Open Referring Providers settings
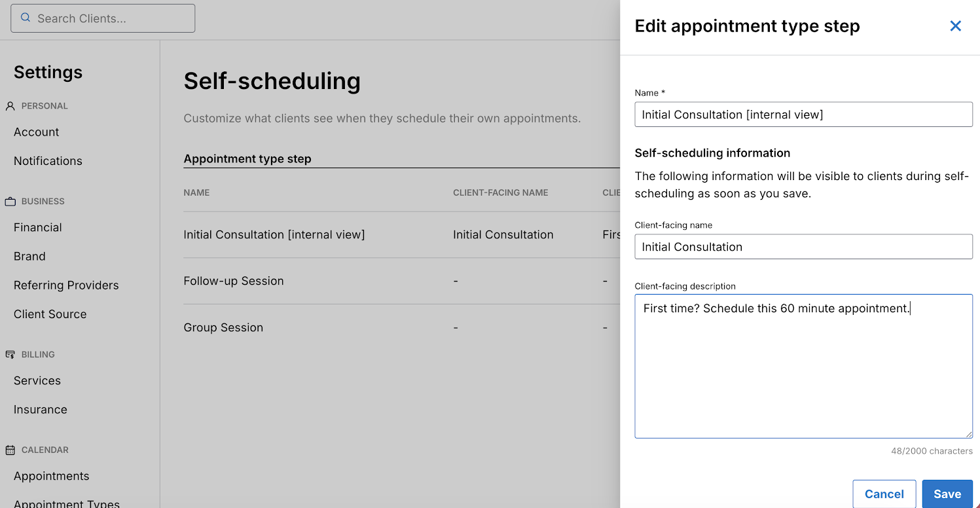Viewport: 980px width, 508px height. [x=66, y=285]
